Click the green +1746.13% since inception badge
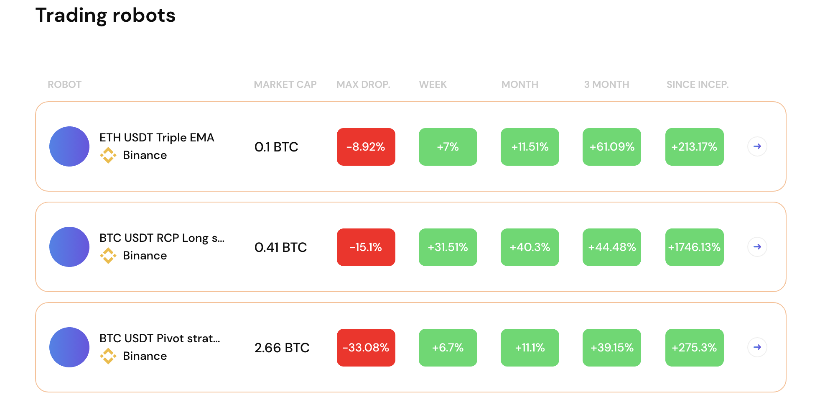The image size is (820, 400). point(694,247)
